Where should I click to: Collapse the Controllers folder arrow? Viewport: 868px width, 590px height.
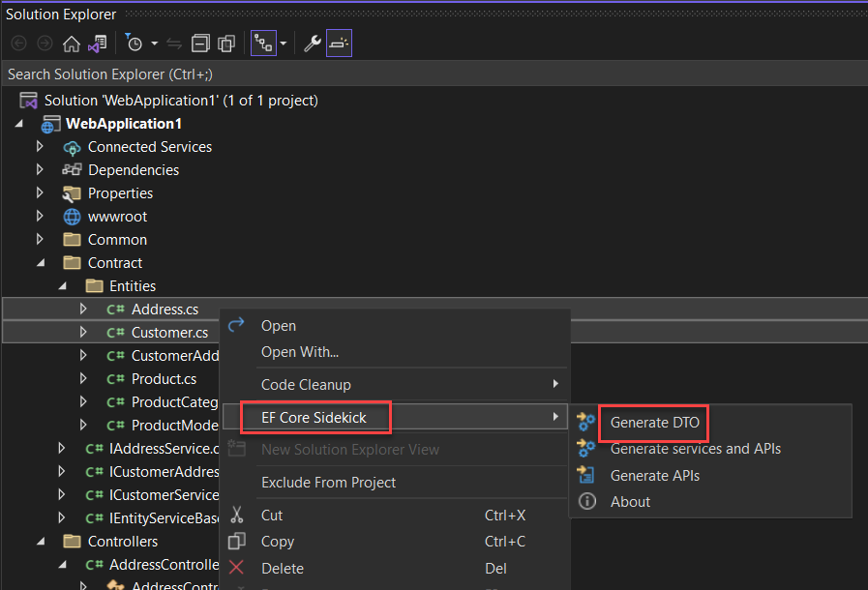tap(41, 542)
